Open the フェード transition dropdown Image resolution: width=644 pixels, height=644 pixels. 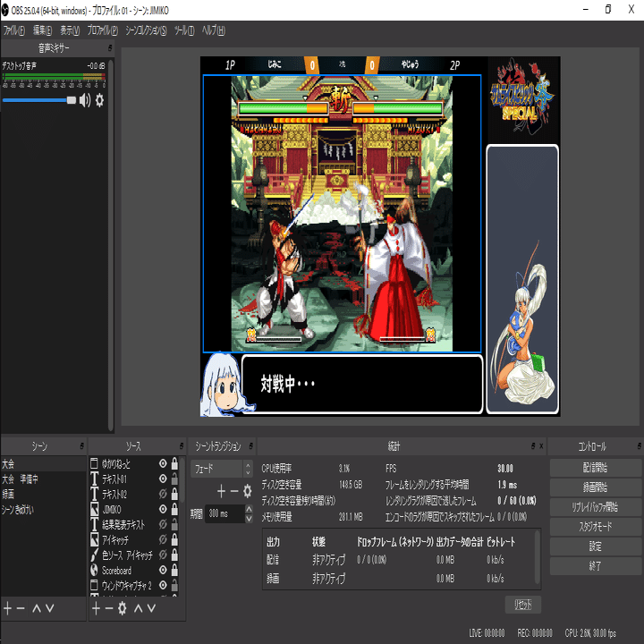pos(222,468)
